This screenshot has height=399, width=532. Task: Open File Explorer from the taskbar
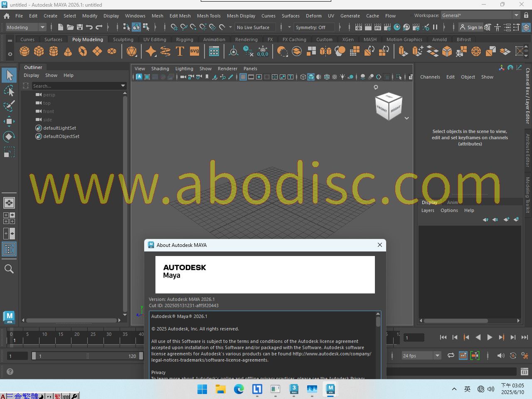click(x=220, y=389)
